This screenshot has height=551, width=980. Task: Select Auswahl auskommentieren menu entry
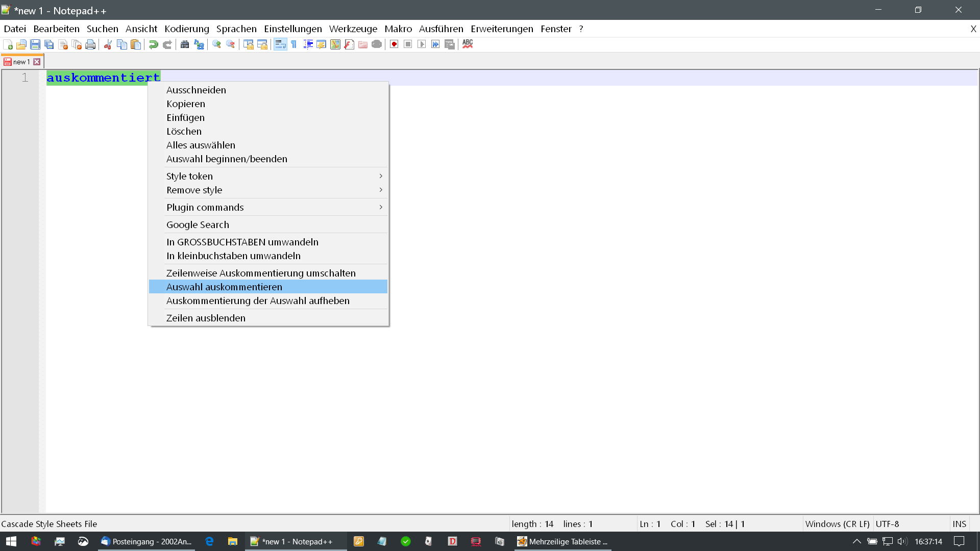pyautogui.click(x=224, y=287)
